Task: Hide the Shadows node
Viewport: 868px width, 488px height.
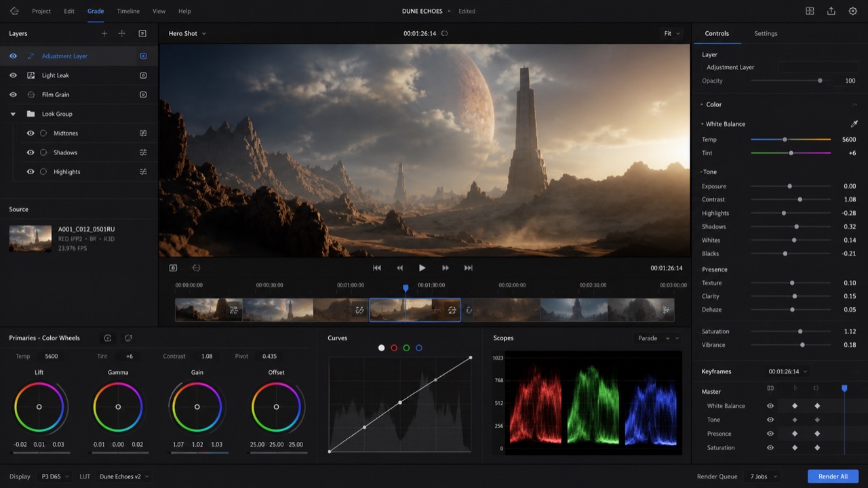Action: 31,152
